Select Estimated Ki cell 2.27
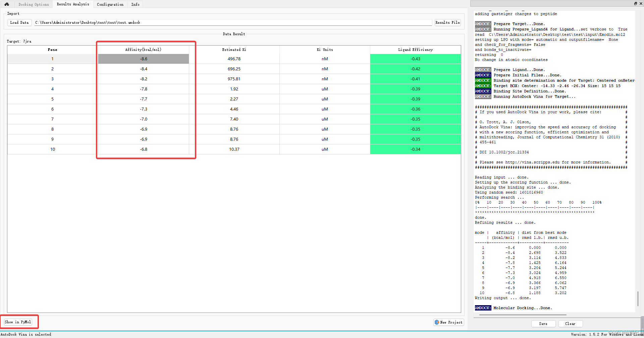 point(234,99)
